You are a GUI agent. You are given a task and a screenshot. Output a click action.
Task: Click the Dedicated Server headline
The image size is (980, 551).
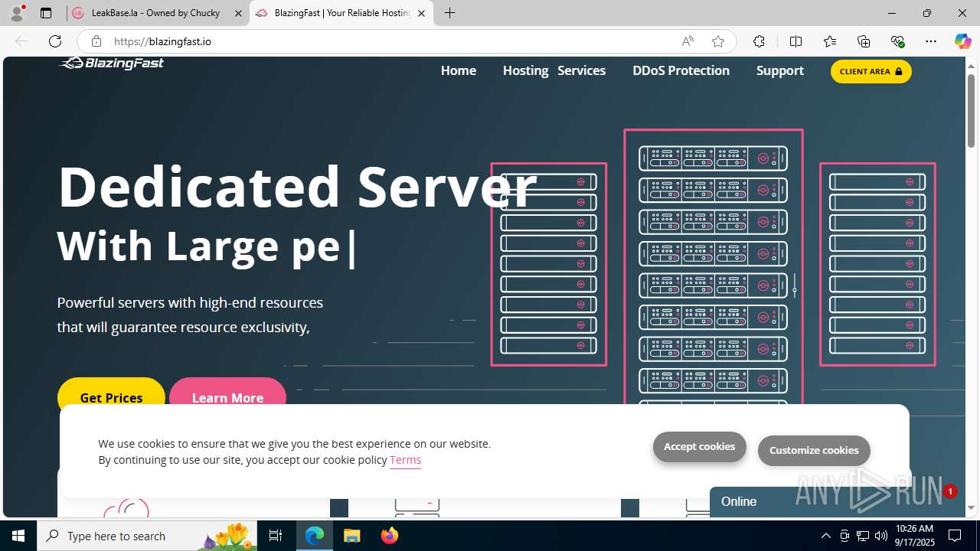tap(297, 186)
